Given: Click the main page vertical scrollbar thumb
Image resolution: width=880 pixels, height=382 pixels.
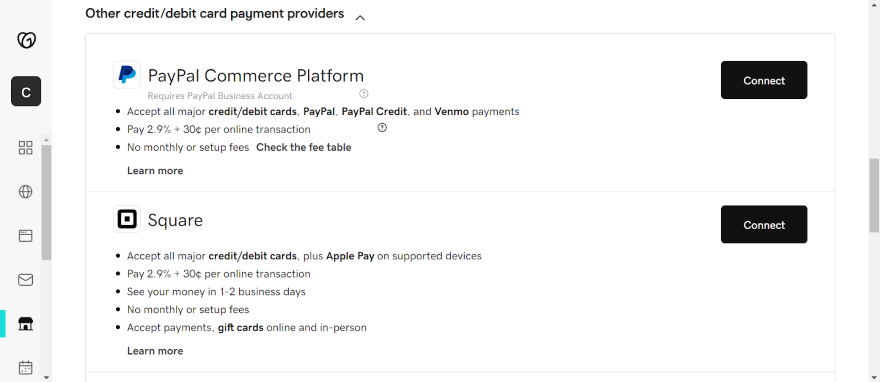Looking at the screenshot, I should (x=874, y=195).
